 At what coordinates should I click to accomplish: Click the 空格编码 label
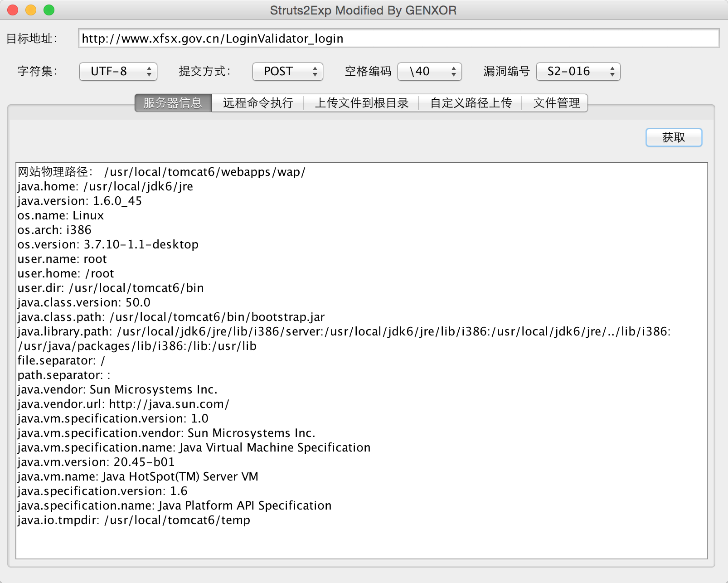click(x=368, y=72)
